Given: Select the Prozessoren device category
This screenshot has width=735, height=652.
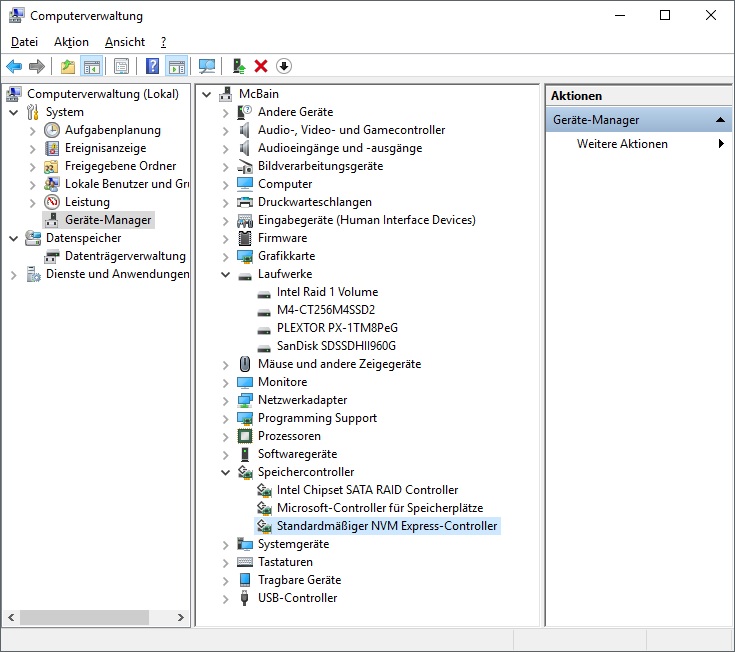Looking at the screenshot, I should (x=289, y=436).
